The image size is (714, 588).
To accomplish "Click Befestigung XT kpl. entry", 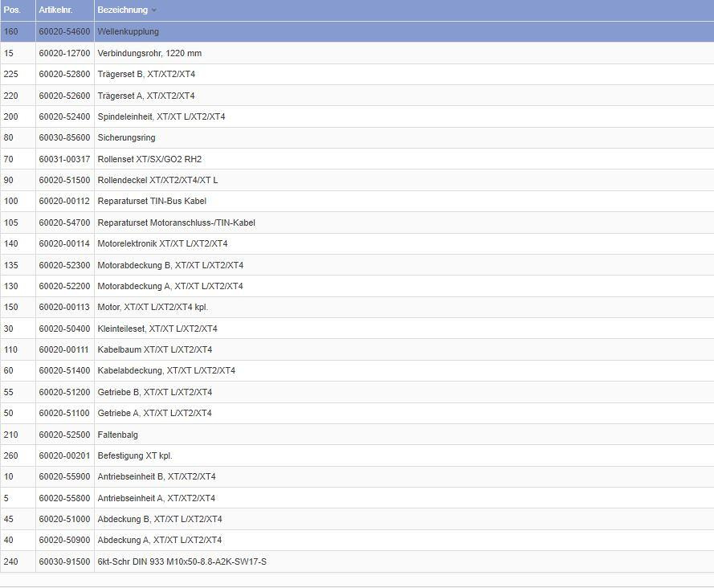I will point(135,456).
